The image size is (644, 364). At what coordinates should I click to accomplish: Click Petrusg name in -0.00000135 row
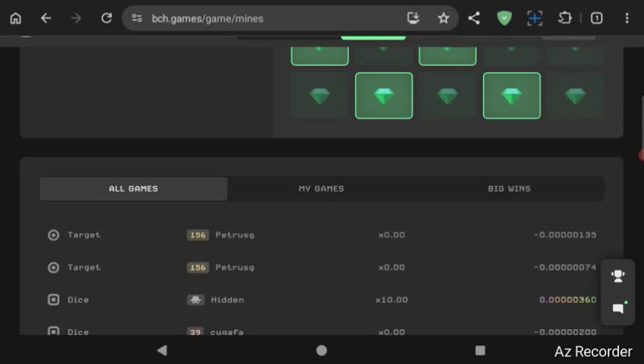pyautogui.click(x=235, y=235)
